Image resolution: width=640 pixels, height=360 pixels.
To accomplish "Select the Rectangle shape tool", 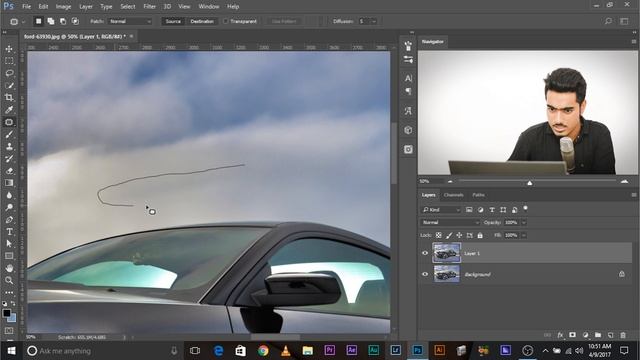I will [x=9, y=256].
